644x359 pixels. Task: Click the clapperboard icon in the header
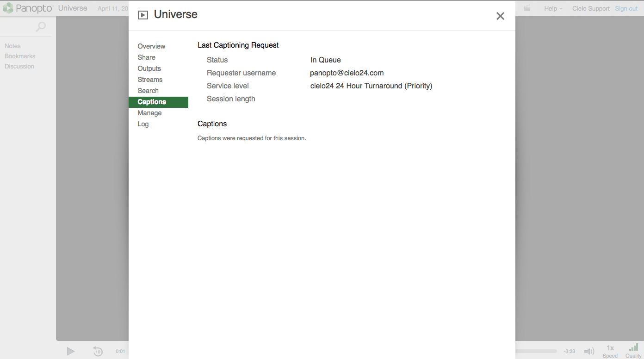tap(527, 8)
